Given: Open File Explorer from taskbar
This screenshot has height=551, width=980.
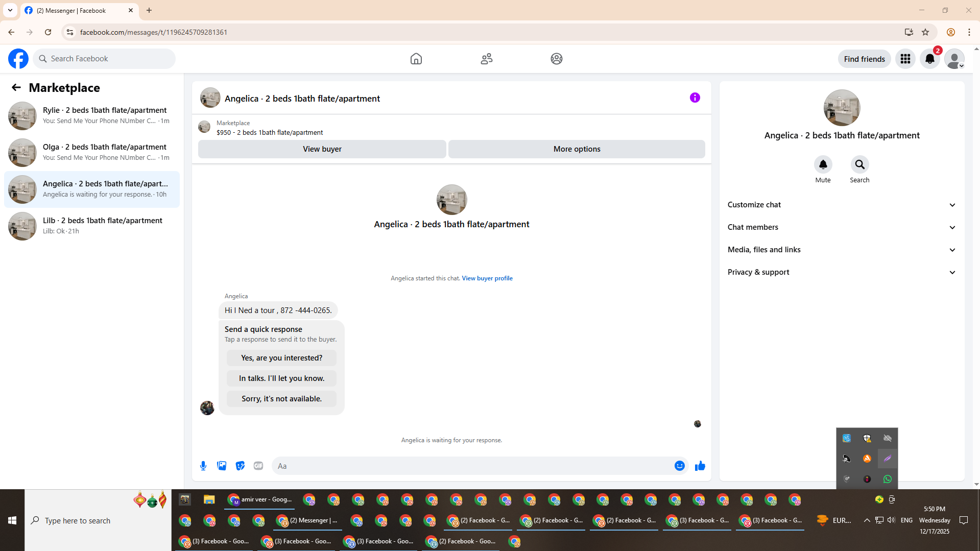Looking at the screenshot, I should pos(209,499).
